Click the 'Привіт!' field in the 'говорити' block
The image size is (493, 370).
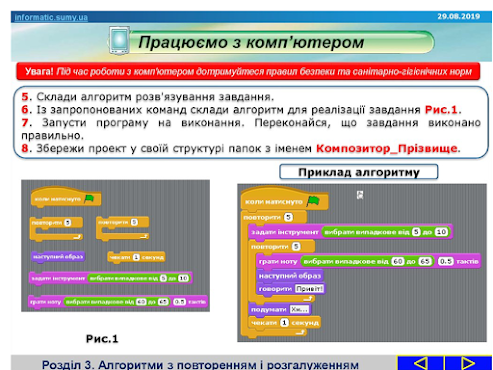click(310, 289)
